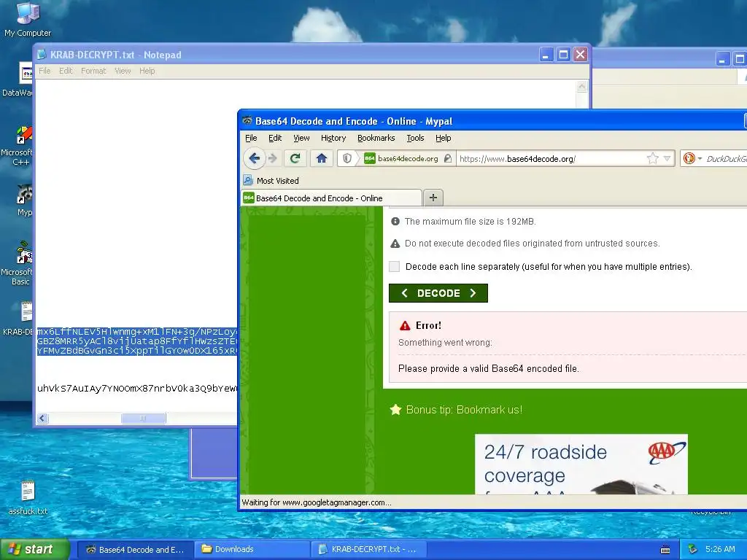Click the Bonus tip star icon
The width and height of the screenshot is (747, 560).
click(395, 410)
